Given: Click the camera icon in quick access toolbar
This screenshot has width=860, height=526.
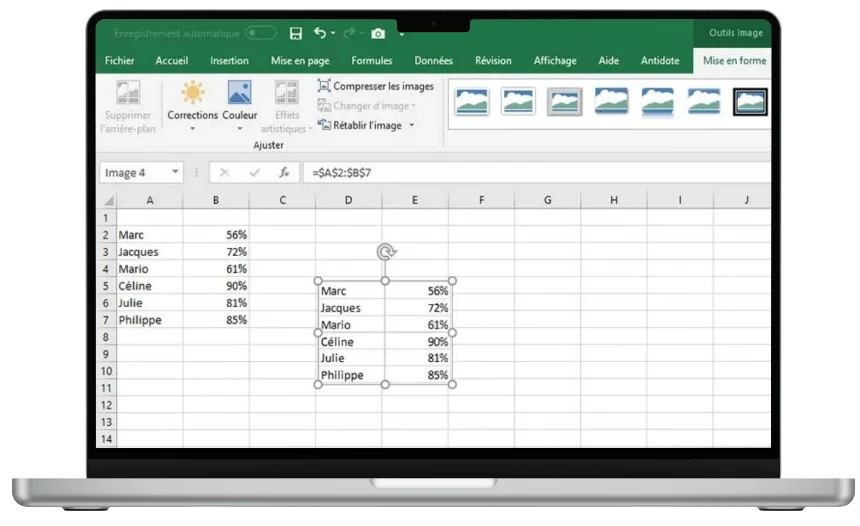Looking at the screenshot, I should pos(378,34).
